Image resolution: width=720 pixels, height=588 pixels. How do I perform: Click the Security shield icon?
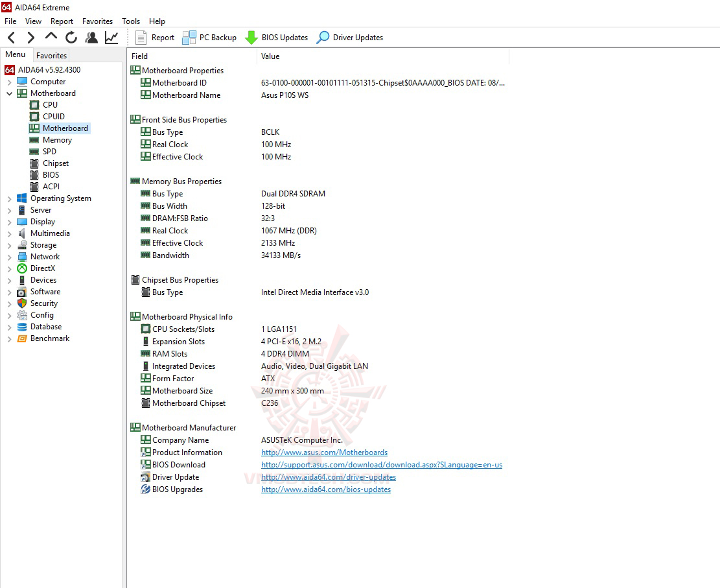pos(21,303)
